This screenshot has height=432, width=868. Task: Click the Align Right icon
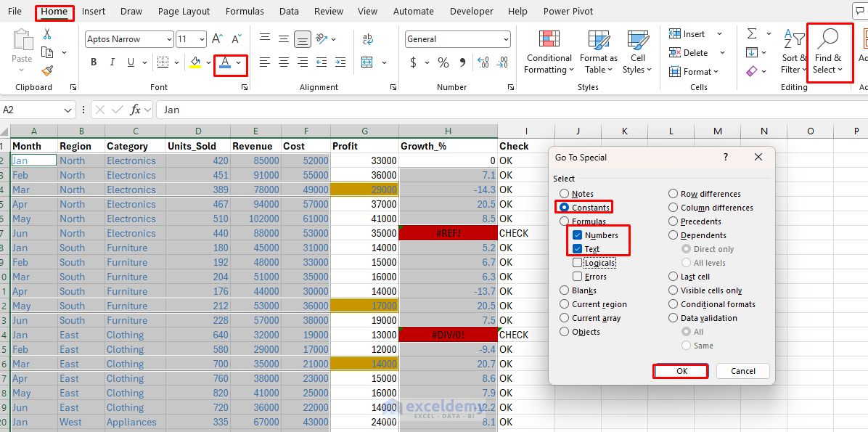(302, 62)
